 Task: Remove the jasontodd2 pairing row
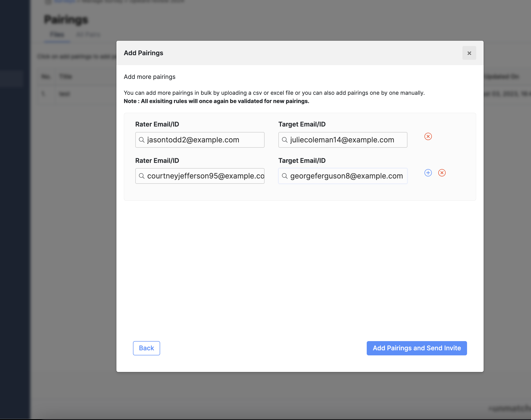tap(428, 136)
